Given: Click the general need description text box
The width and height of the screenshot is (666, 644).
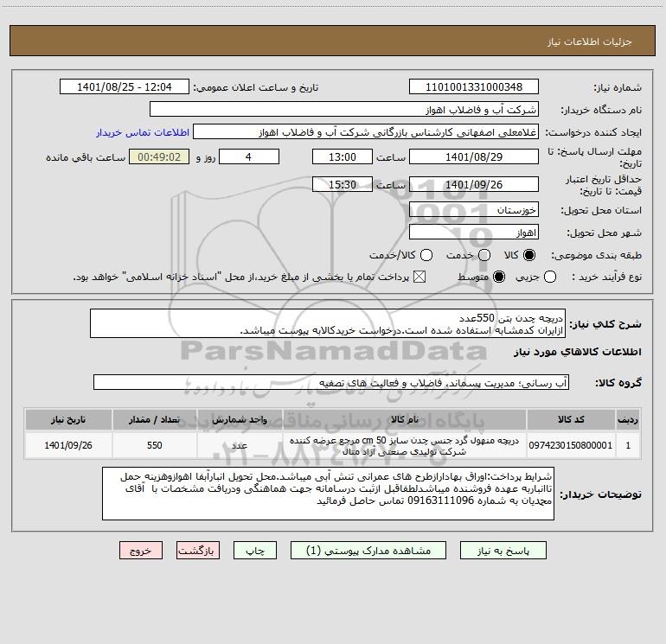Looking at the screenshot, I should [328, 324].
